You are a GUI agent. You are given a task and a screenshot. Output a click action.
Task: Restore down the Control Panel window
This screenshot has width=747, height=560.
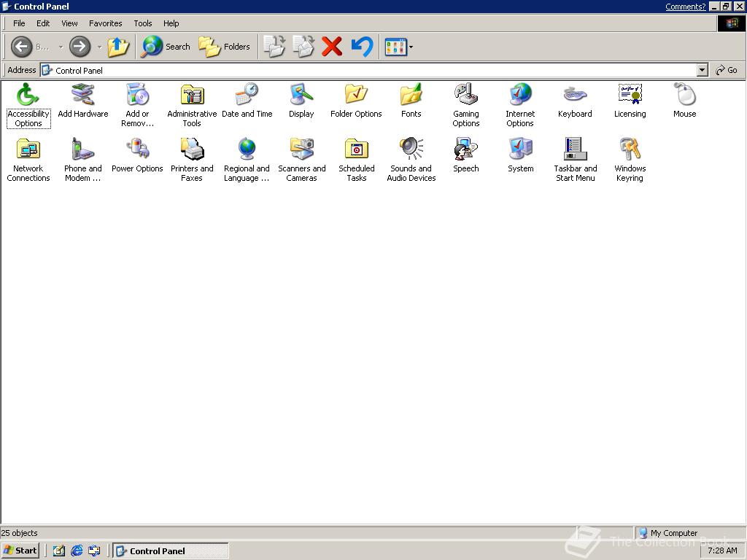726,7
